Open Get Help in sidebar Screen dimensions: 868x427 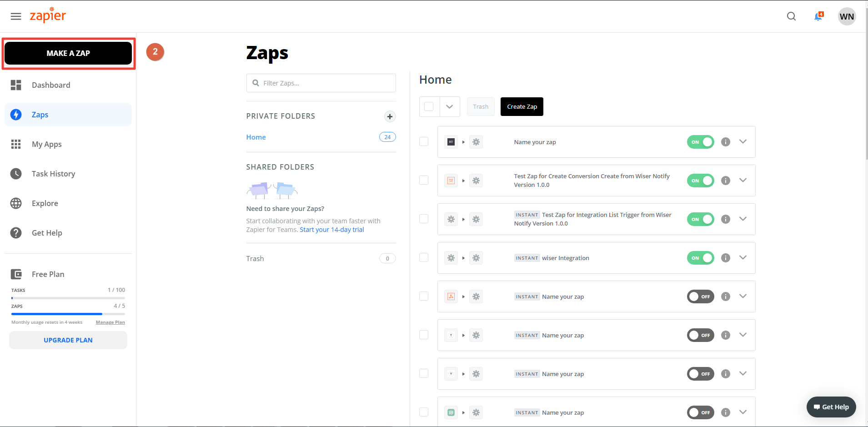click(68, 233)
